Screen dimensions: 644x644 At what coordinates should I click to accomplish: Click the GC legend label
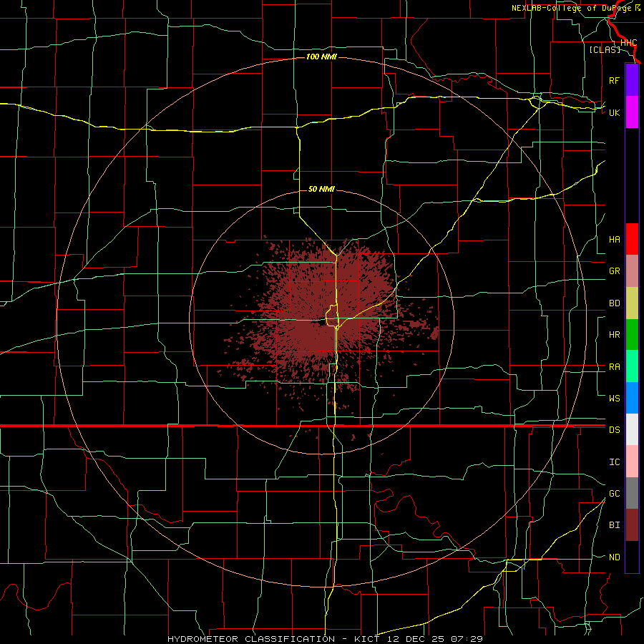point(614,494)
